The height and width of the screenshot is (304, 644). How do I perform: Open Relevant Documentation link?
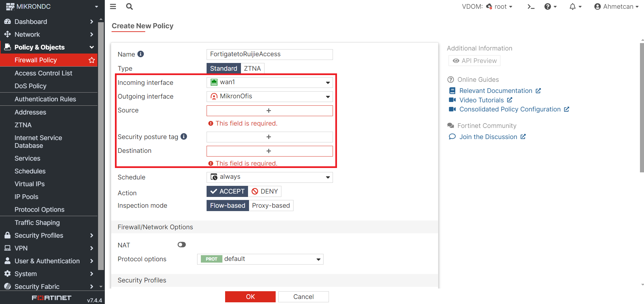click(x=495, y=91)
